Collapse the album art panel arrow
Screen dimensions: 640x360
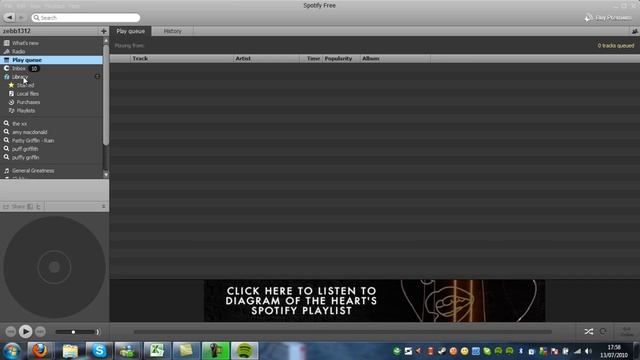[x=103, y=207]
